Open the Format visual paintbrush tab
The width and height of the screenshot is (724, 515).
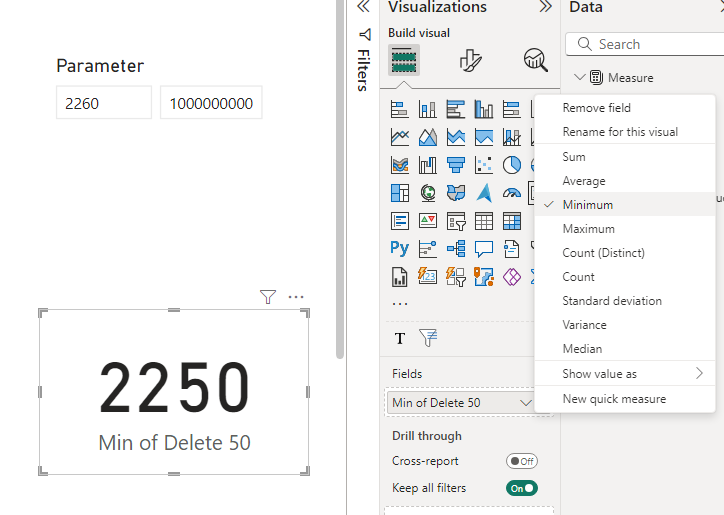[471, 60]
